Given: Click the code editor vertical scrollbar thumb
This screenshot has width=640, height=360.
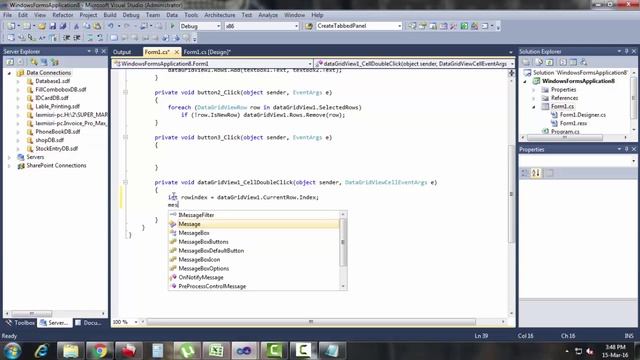Looking at the screenshot, I should [x=511, y=194].
